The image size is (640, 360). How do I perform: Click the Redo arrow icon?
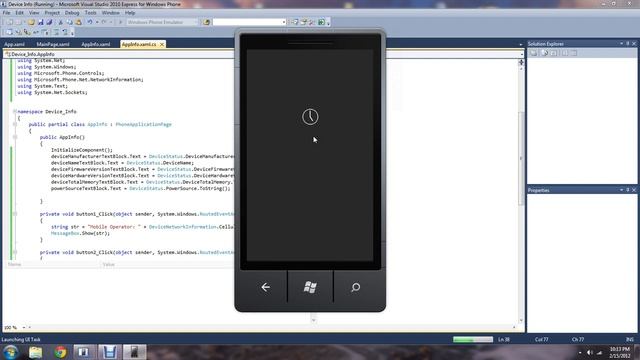(104, 22)
